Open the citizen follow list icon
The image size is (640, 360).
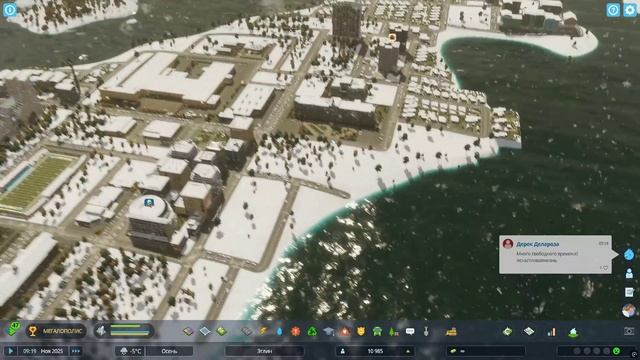629,273
